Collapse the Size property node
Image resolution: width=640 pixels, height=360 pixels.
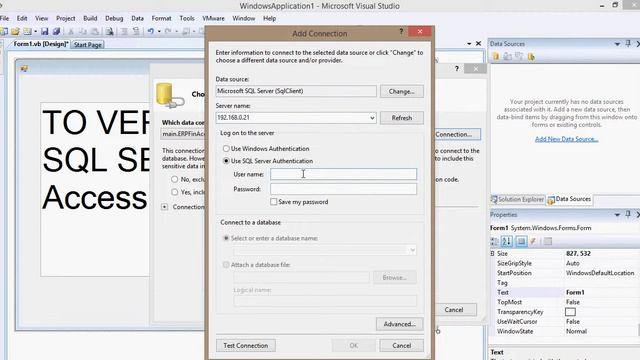coord(492,253)
